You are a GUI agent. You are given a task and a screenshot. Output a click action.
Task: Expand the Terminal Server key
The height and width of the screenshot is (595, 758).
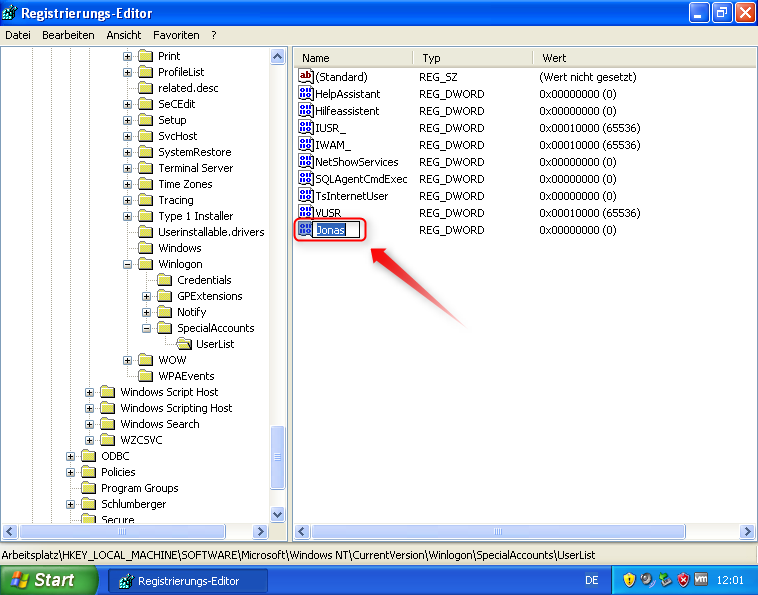(127, 168)
